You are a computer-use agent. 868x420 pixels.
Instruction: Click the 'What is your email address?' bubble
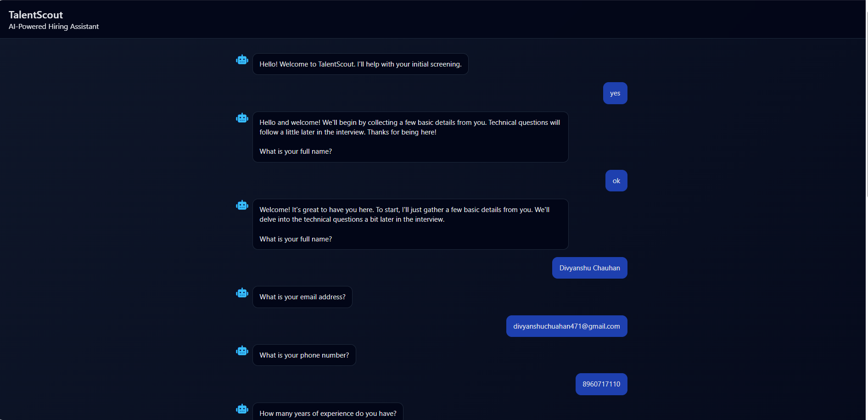click(x=302, y=297)
